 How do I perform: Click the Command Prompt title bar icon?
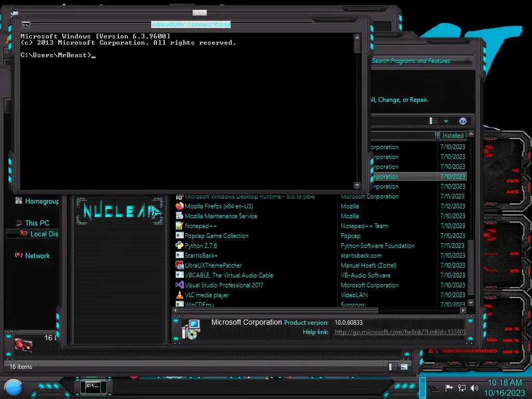click(26, 25)
